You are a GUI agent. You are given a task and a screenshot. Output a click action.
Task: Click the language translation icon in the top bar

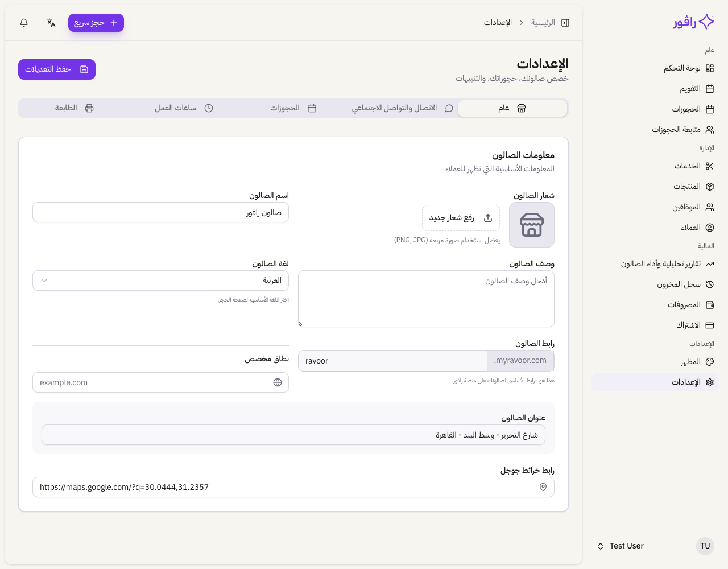(51, 22)
